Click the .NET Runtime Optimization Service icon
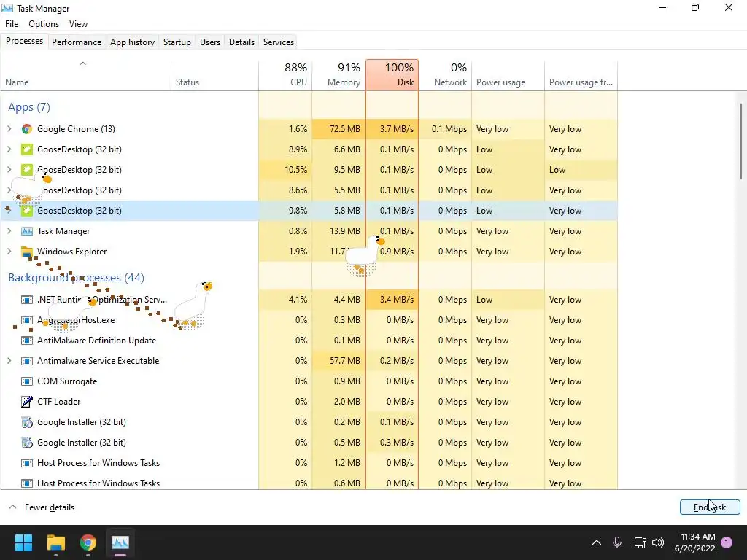This screenshot has width=747, height=560. click(x=27, y=300)
